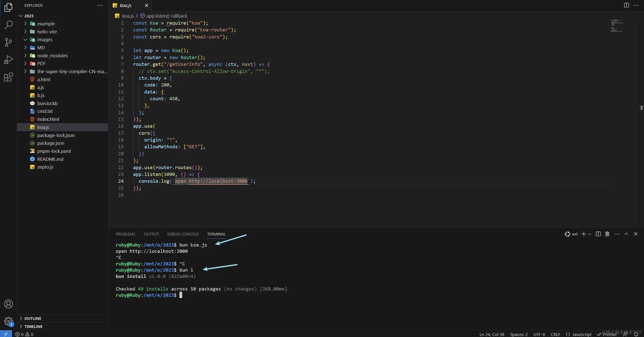
Task: Open the Search view in activity bar
Action: pos(8,25)
